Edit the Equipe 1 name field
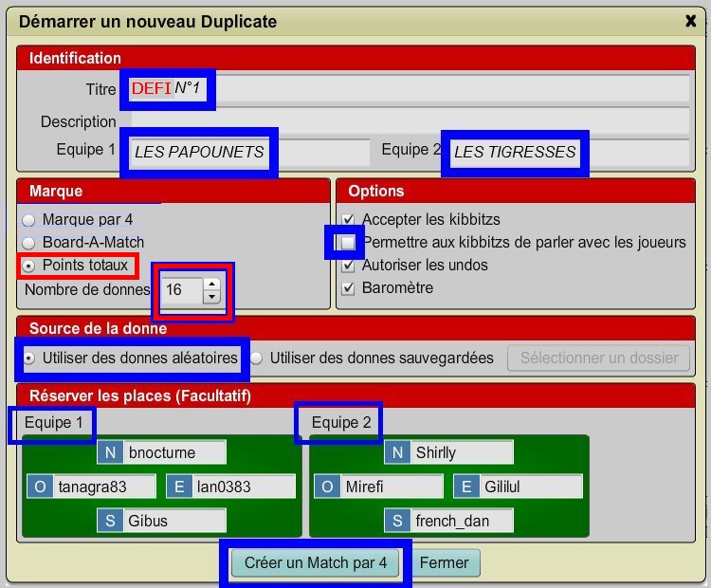The width and height of the screenshot is (711, 588). coord(248,152)
